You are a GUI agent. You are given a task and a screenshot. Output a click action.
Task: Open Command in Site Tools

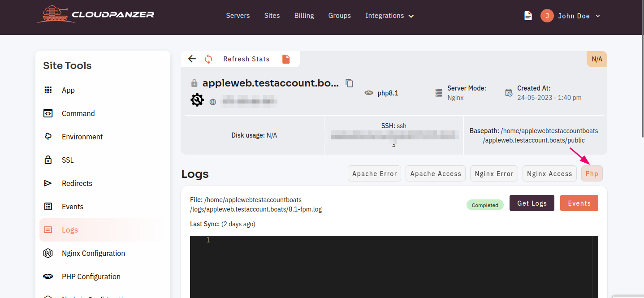pos(103,113)
